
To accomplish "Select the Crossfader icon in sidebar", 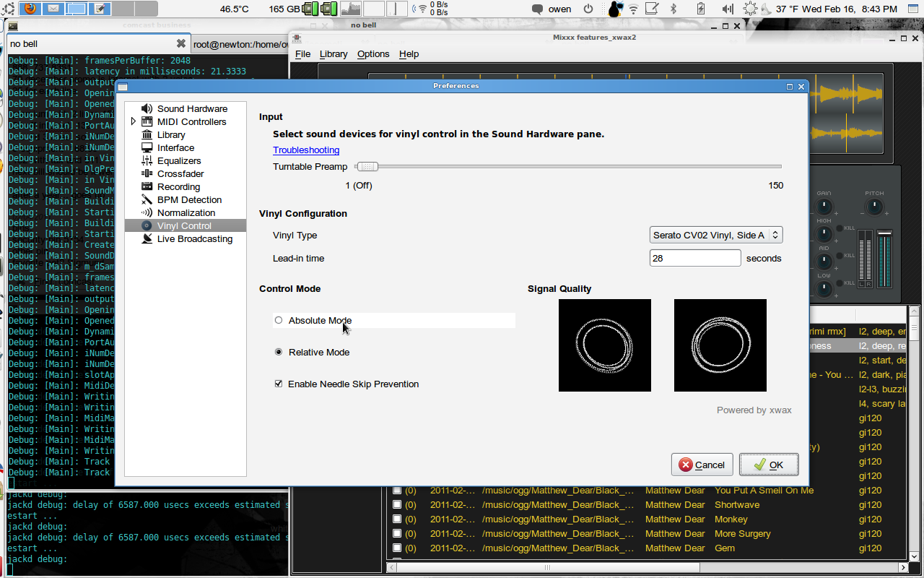I will point(147,173).
